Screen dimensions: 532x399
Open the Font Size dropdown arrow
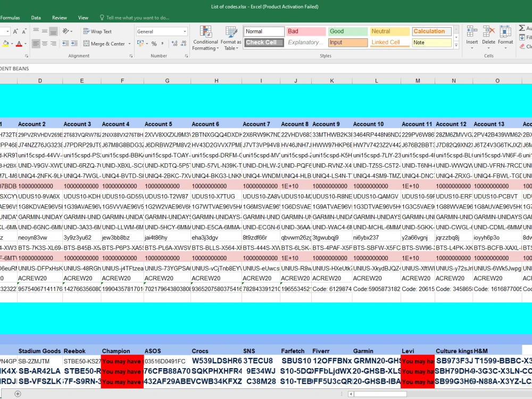click(x=7, y=31)
